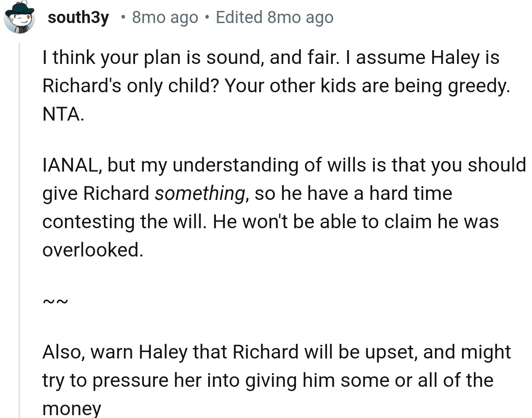Click the "~~" separator line
Viewport: 532px width, 418px height.
click(55, 301)
